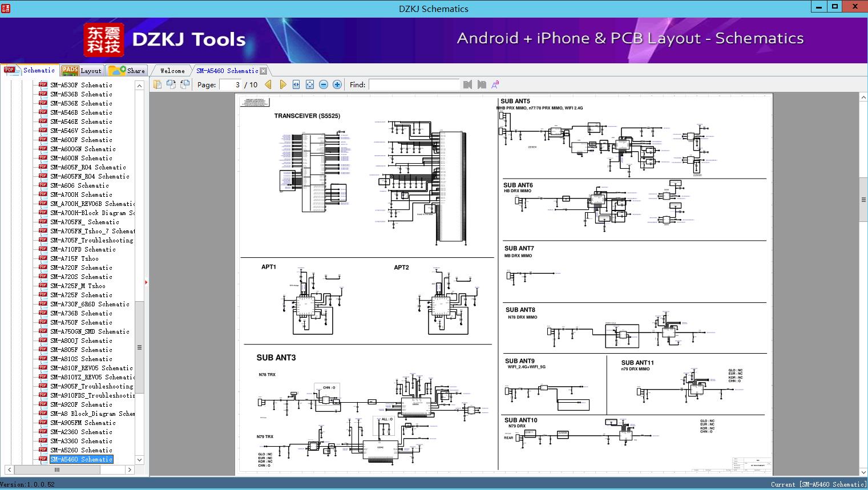This screenshot has height=490, width=868.
Task: Click PDF icon beside SM-A720F Schematic
Action: (43, 267)
